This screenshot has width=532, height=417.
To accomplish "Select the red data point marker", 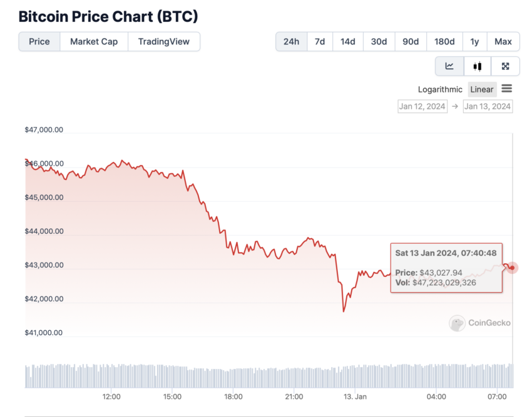I will (513, 268).
